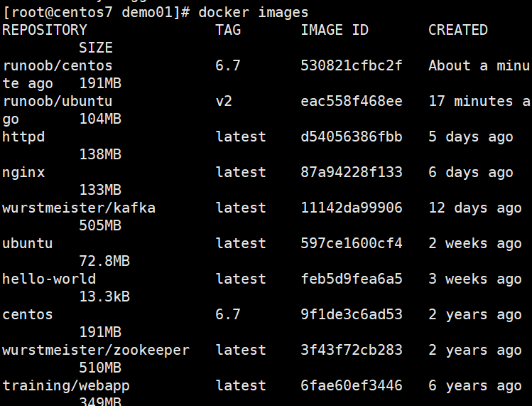The width and height of the screenshot is (532, 406).
Task: Click the REPOSITORY column header
Action: coord(45,30)
